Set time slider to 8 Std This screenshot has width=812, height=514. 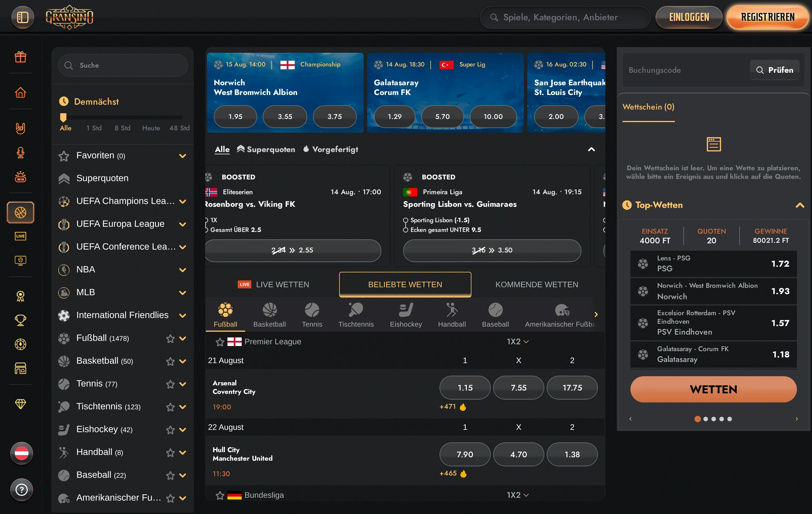pyautogui.click(x=122, y=128)
